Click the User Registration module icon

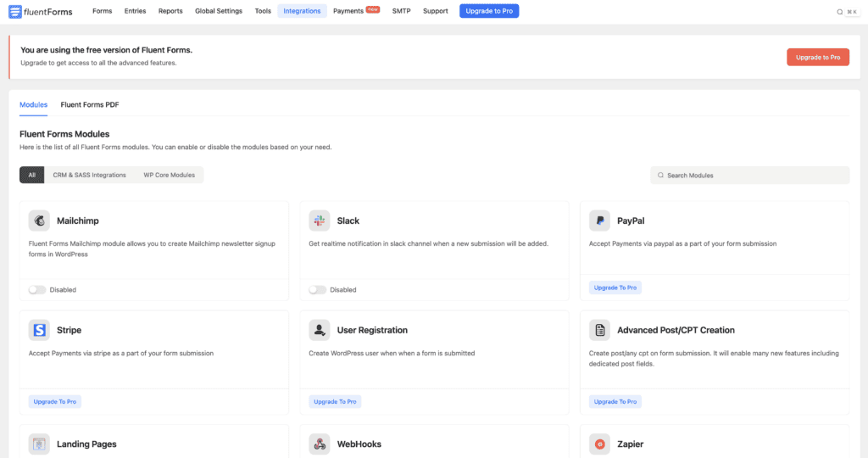pyautogui.click(x=320, y=330)
